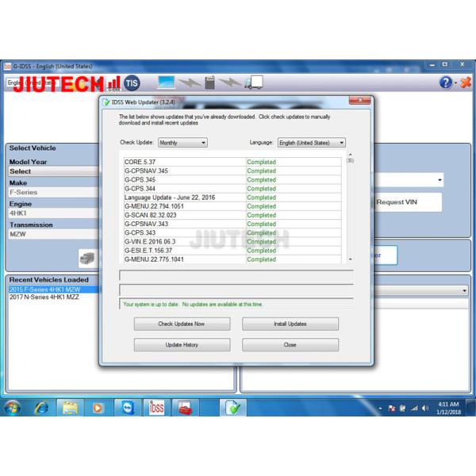Select the G-ESI.E.T.156.37 row

(232, 251)
